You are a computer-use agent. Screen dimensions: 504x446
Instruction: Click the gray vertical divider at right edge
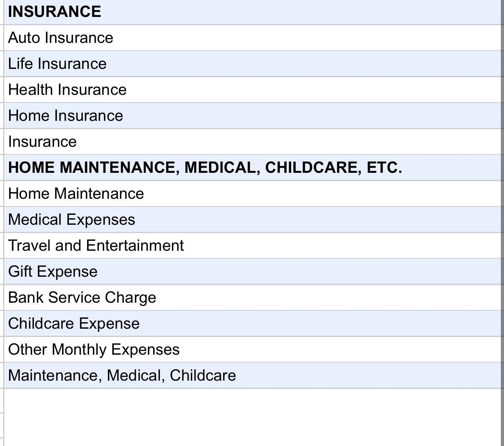click(x=502, y=197)
